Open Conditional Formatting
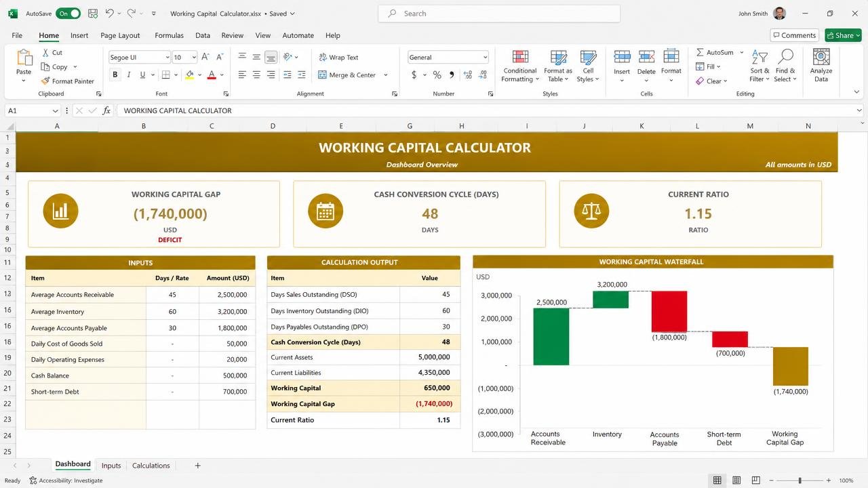 [520, 66]
